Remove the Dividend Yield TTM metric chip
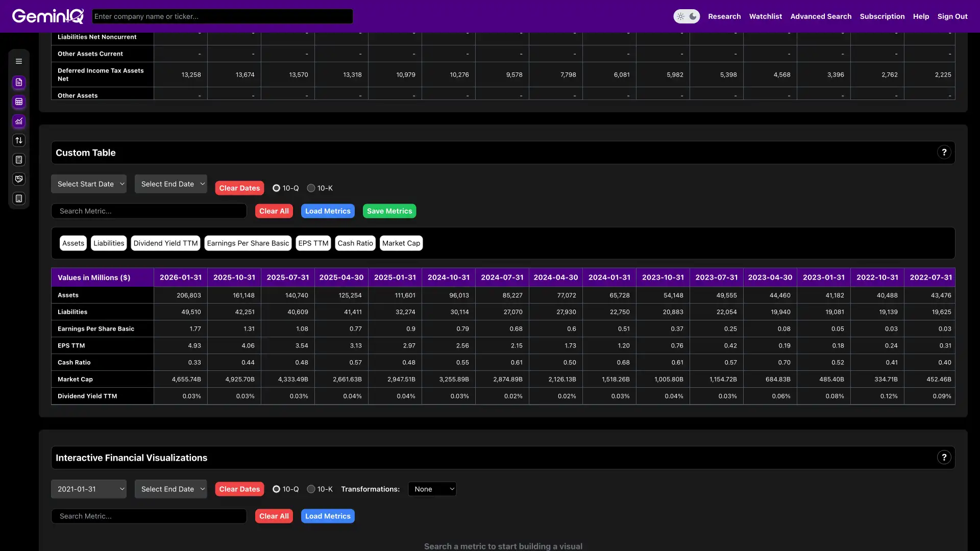This screenshot has width=980, height=551. [165, 243]
